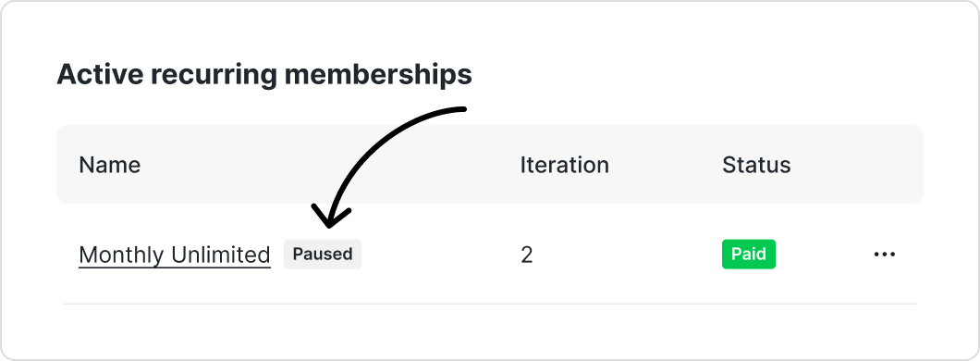Select the Monthly Unlimited table row

tap(490, 255)
